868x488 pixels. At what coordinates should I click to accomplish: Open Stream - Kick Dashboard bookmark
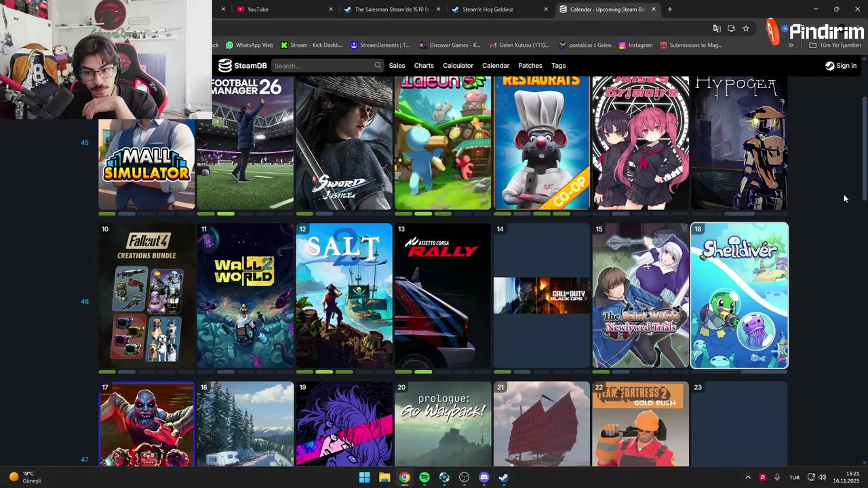pyautogui.click(x=311, y=45)
